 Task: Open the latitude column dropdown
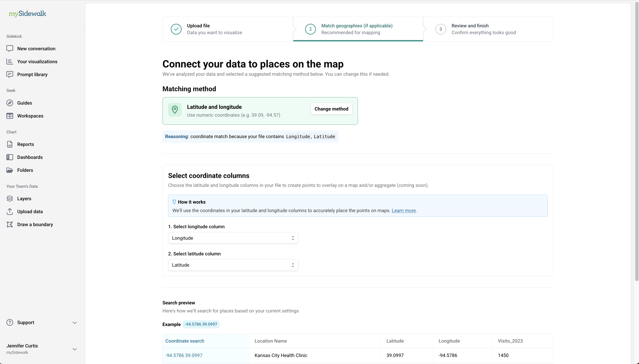click(x=233, y=265)
